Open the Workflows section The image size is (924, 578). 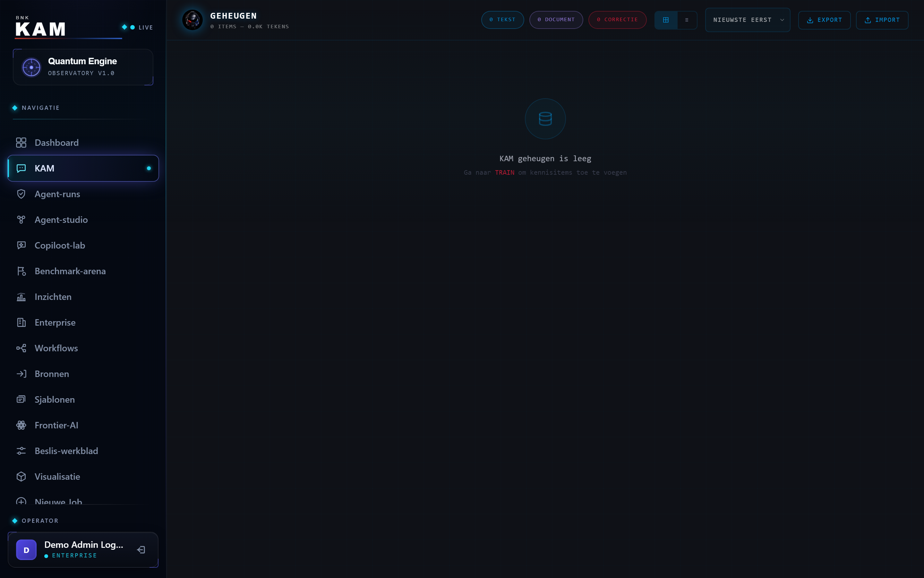tap(83, 348)
